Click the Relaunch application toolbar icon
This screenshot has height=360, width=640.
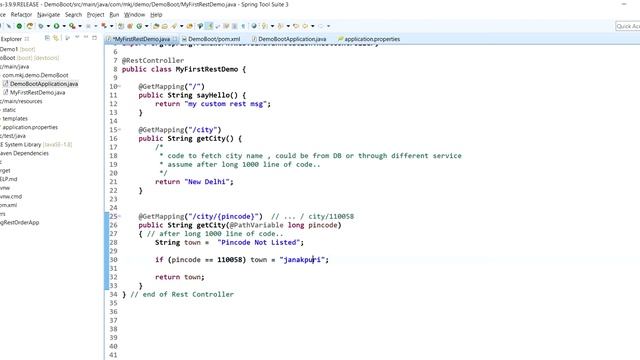pos(30,26)
